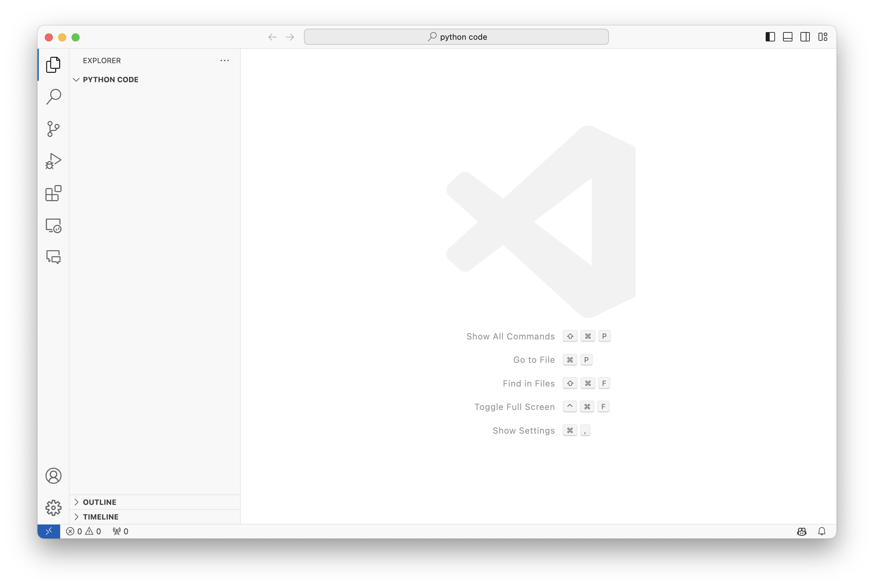Viewport: 874px width, 588px height.
Task: Open the Manage gear menu
Action: 53,508
